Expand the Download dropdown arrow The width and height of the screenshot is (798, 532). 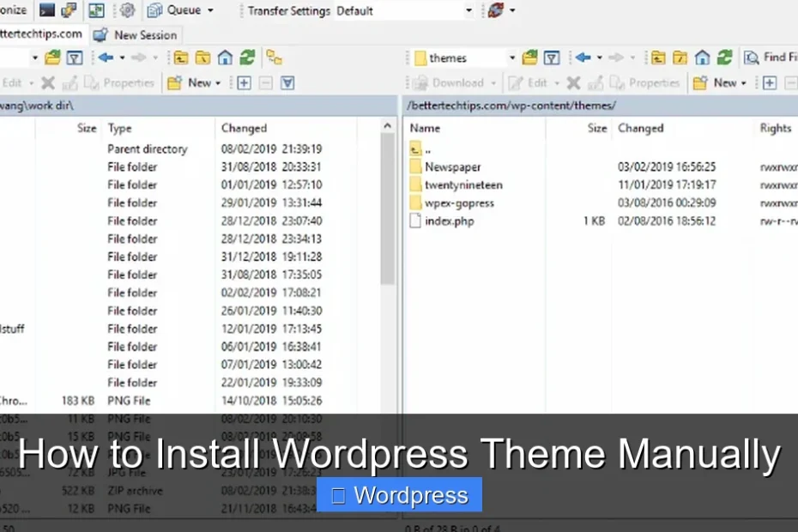[x=493, y=83]
